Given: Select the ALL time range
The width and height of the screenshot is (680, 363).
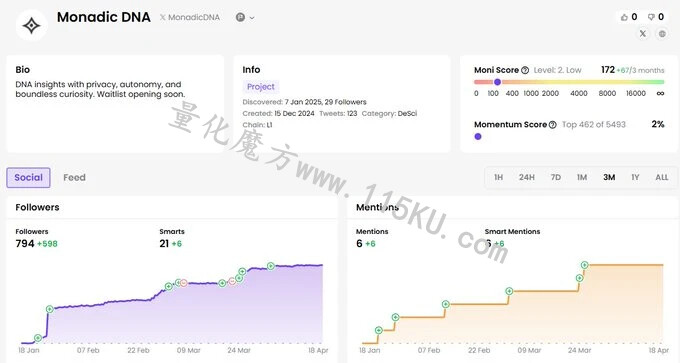Looking at the screenshot, I should 662,177.
